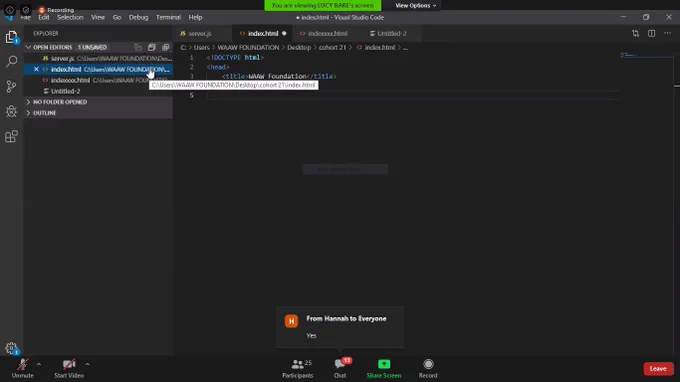Open the Participants panel in Zoom
The image size is (680, 382).
(x=298, y=369)
